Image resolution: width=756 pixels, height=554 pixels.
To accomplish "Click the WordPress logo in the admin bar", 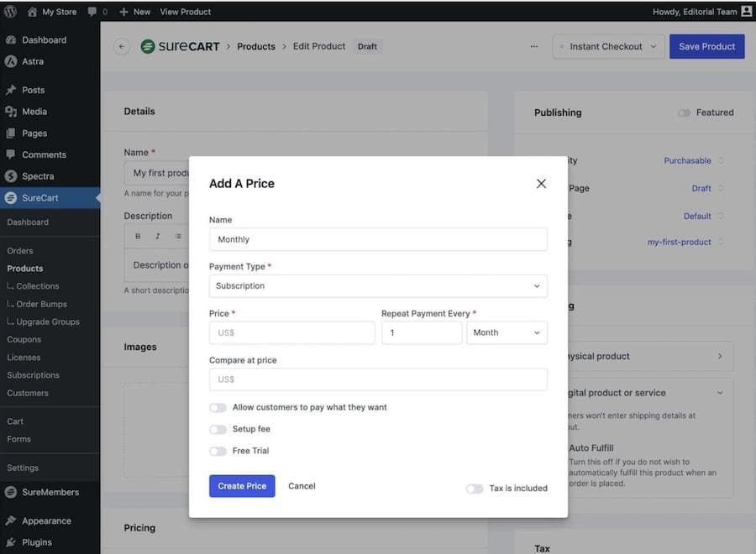I will point(9,12).
